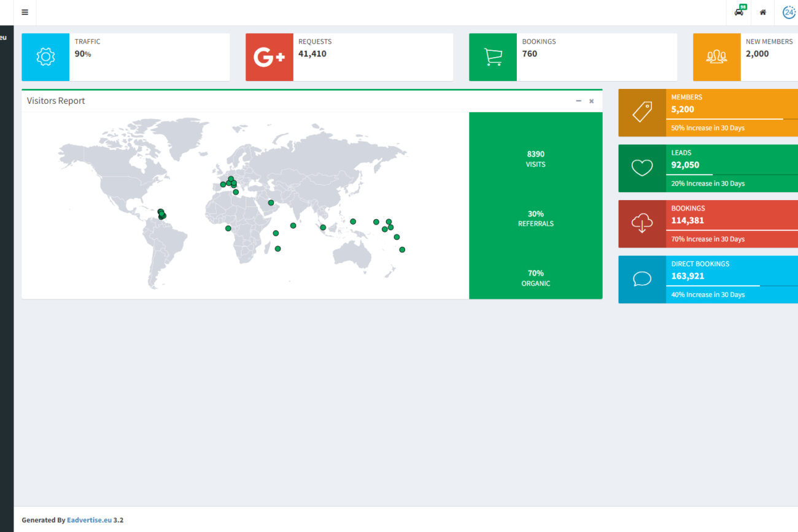Click the New Members people icon
798x532 pixels.
point(716,57)
